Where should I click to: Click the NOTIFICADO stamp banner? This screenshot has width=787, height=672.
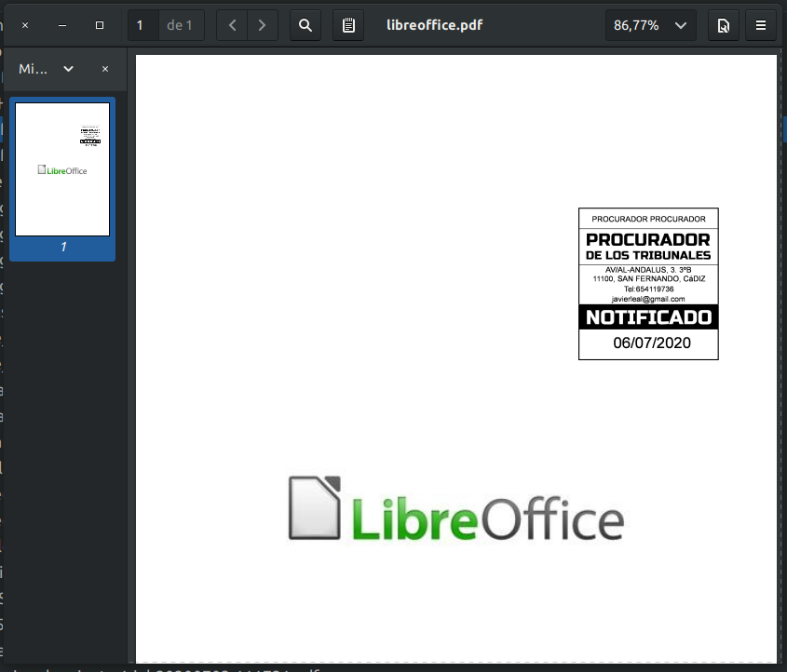tap(648, 317)
